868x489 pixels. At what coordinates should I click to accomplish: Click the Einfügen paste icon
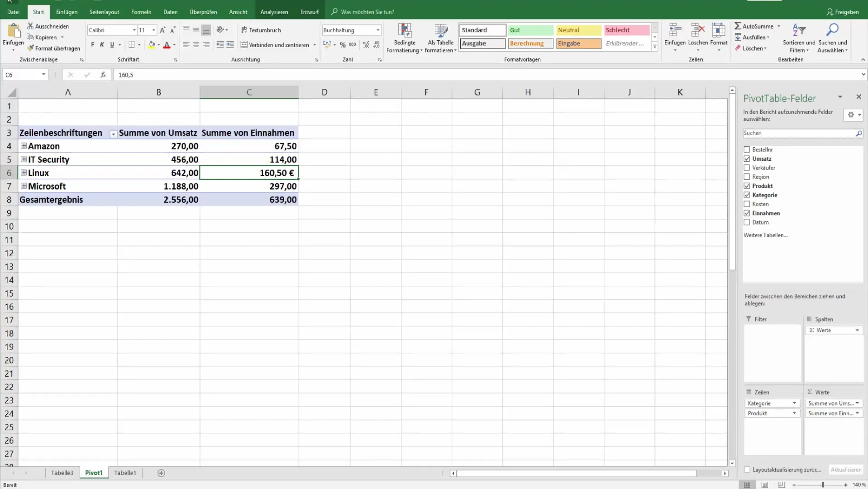13,31
